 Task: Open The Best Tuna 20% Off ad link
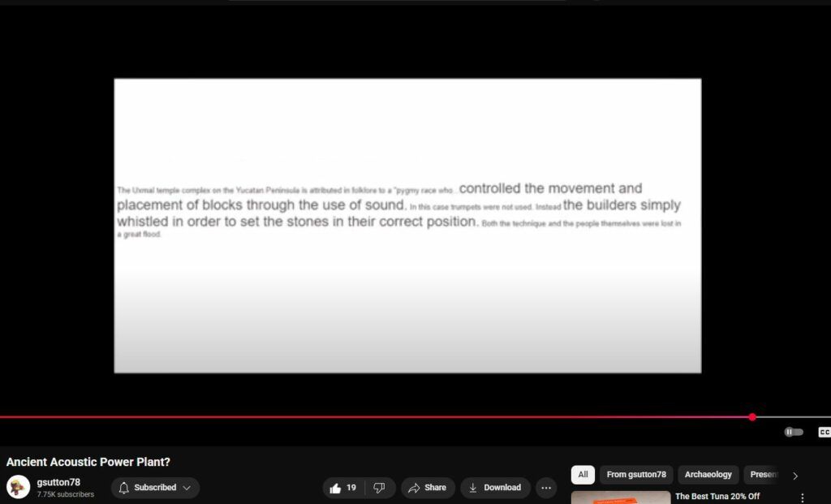717,496
